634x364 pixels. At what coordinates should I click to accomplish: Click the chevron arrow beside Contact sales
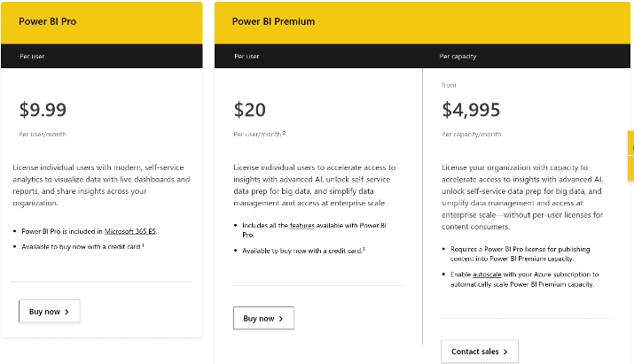[505, 352]
